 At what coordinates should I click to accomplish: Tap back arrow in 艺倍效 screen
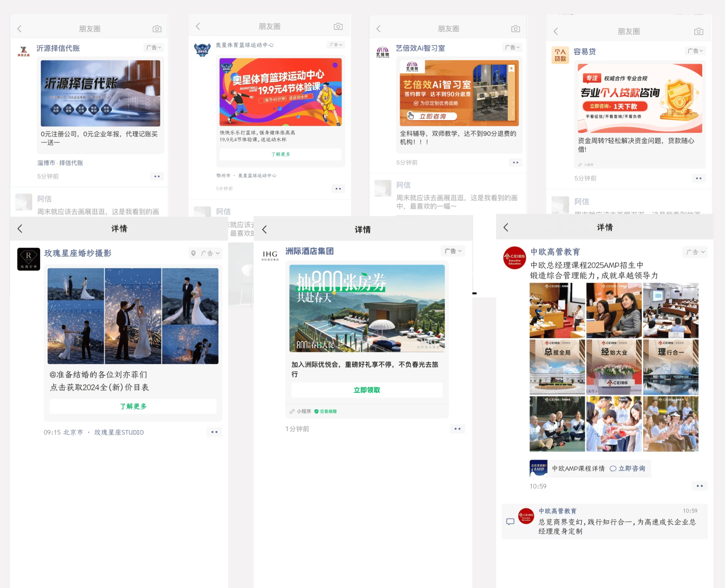click(379, 29)
